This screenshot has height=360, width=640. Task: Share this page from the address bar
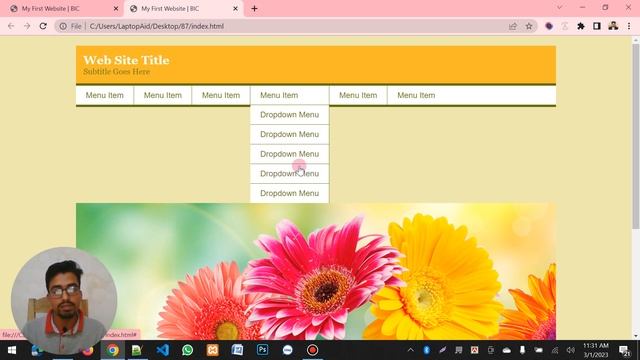pyautogui.click(x=513, y=26)
